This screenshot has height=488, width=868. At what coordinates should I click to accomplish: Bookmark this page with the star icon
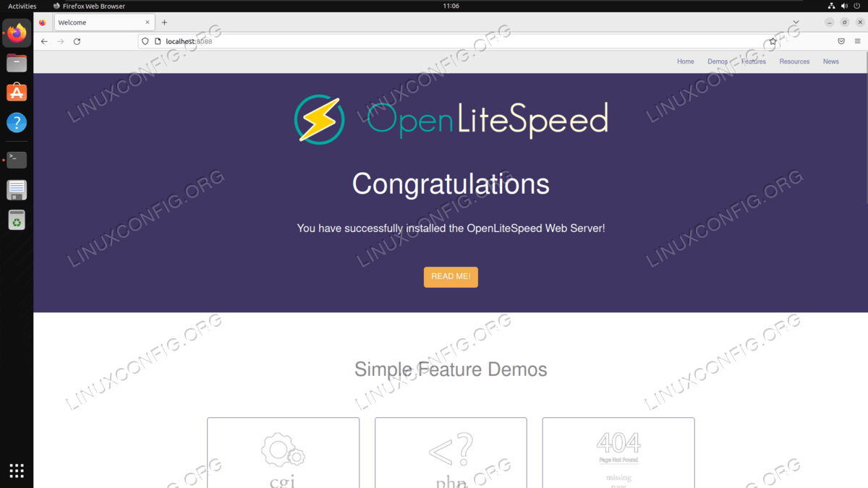773,41
